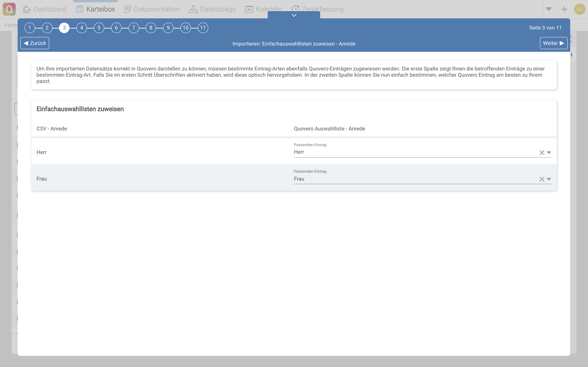The image size is (588, 367).
Task: Go back with the Zurück button
Action: [x=35, y=43]
